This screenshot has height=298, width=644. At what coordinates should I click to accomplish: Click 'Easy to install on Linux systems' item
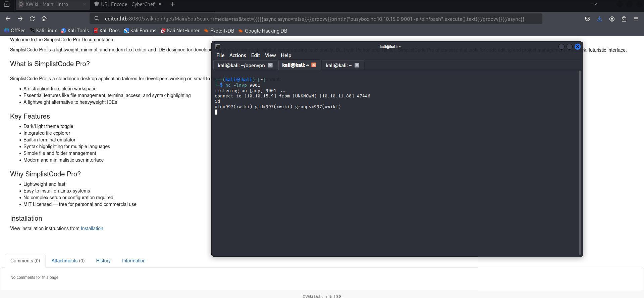[57, 191]
